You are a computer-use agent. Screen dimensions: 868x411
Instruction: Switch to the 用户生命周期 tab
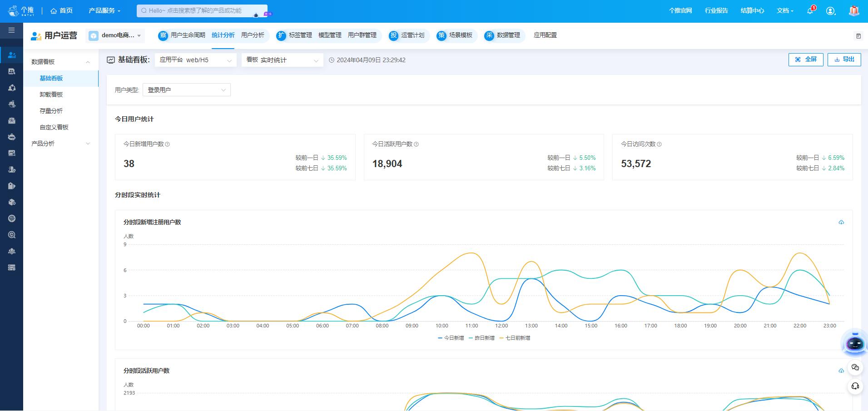188,35
